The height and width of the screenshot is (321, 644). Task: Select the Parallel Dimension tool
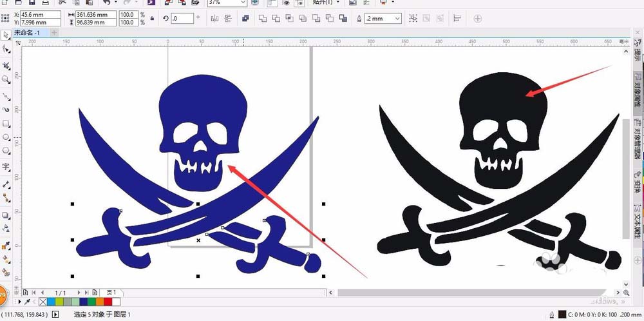(x=6, y=184)
